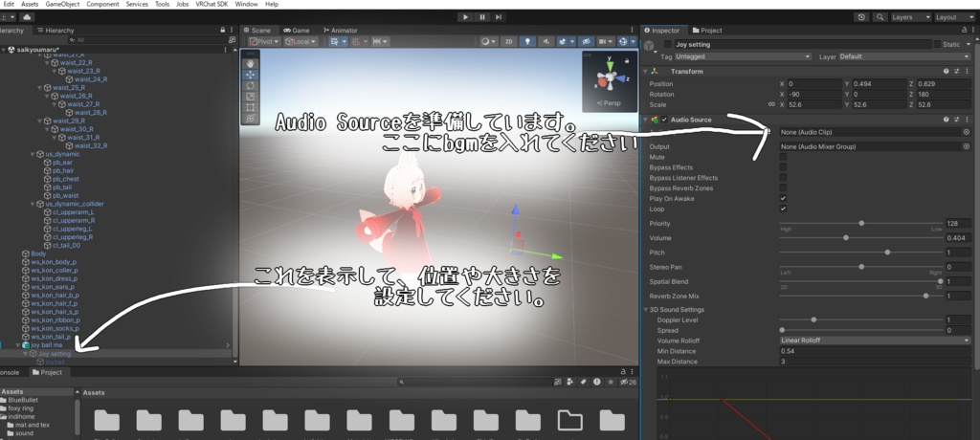Open the Local handle rotation dropdown
This screenshot has width=980, height=440.
[301, 41]
